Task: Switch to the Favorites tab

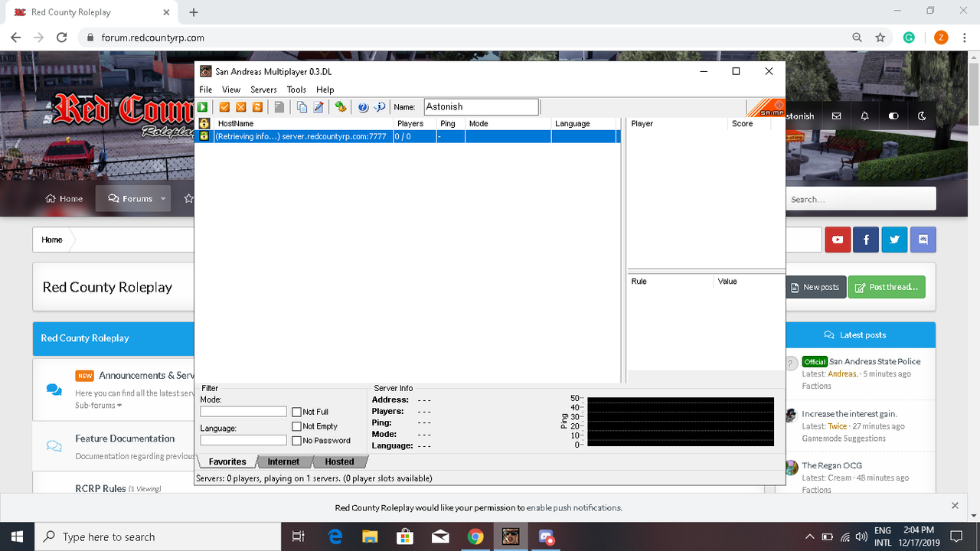Action: (x=227, y=461)
